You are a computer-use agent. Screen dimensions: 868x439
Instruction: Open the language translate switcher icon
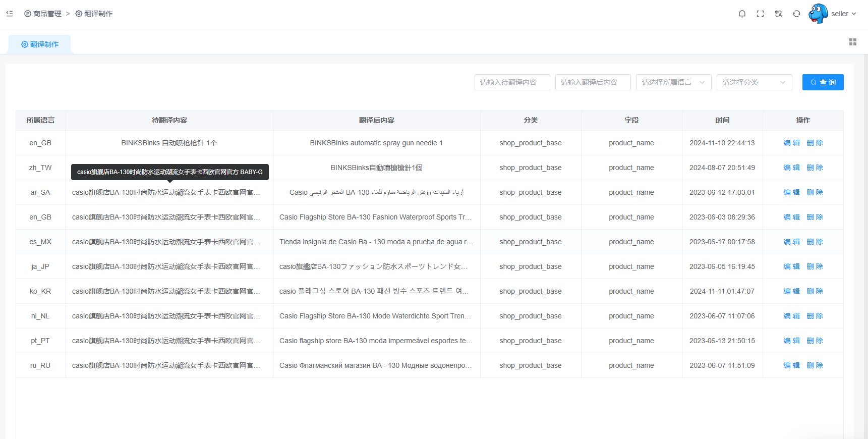click(x=778, y=14)
